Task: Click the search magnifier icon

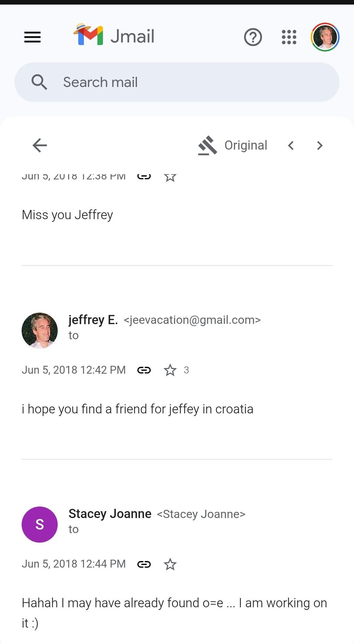Action: [39, 82]
